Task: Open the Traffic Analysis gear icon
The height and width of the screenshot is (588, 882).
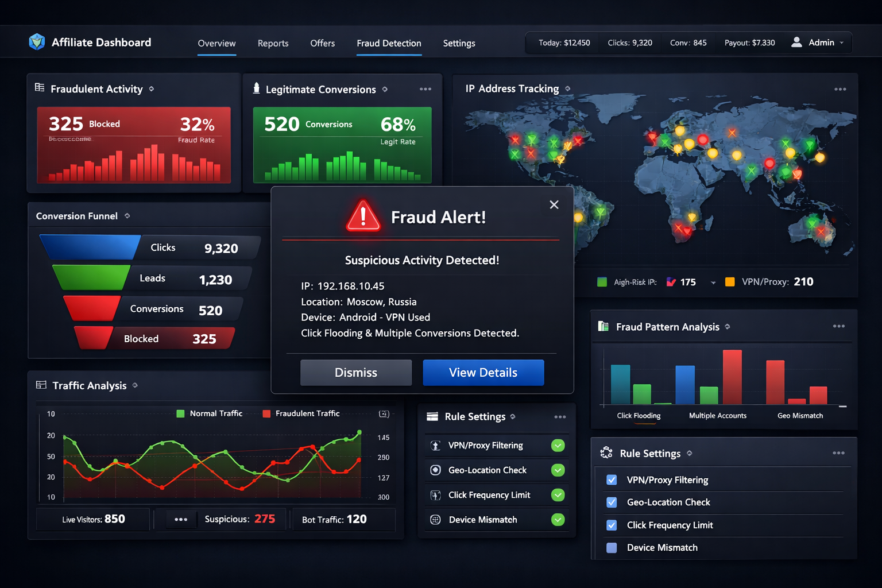Action: point(134,385)
